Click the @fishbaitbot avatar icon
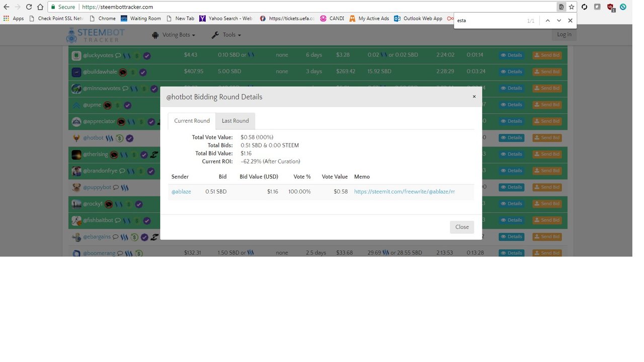Image resolution: width=644 pixels, height=362 pixels. pyautogui.click(x=76, y=220)
